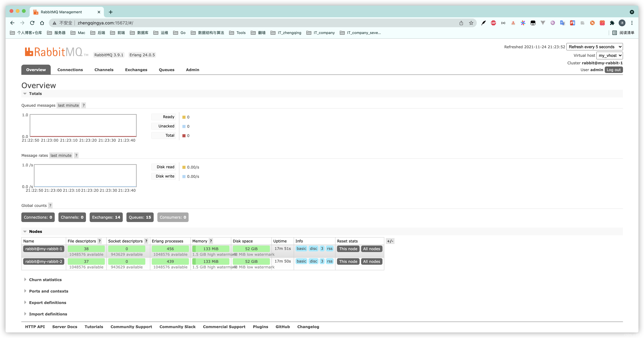Open the curly-braces JSON extension icon

point(503,23)
